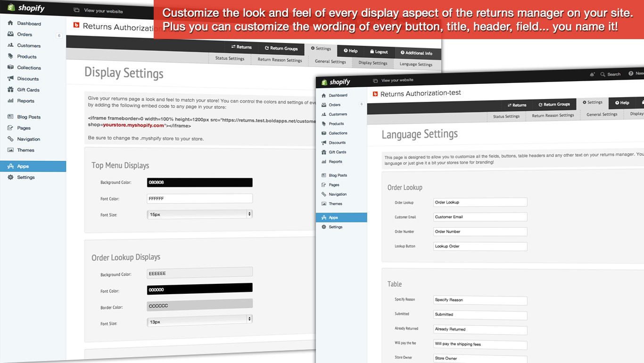Click Order Number input in Language Settings

[480, 231]
